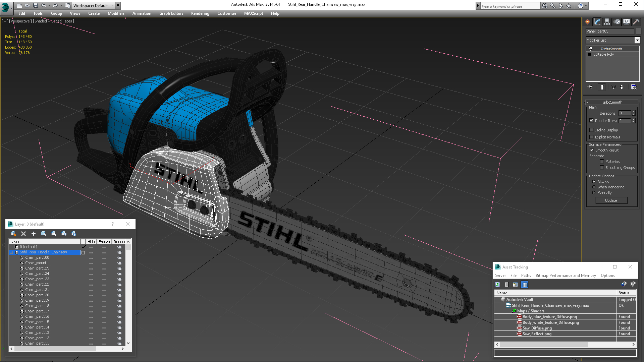Open the Modifiers menu
Screen dimensions: 644x362
coord(116,13)
